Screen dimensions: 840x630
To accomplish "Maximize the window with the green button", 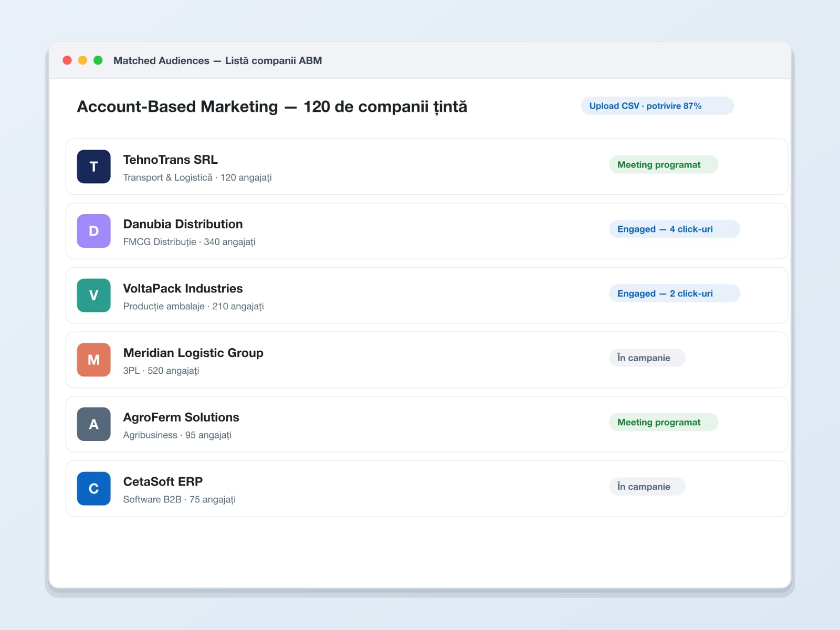I will click(98, 60).
